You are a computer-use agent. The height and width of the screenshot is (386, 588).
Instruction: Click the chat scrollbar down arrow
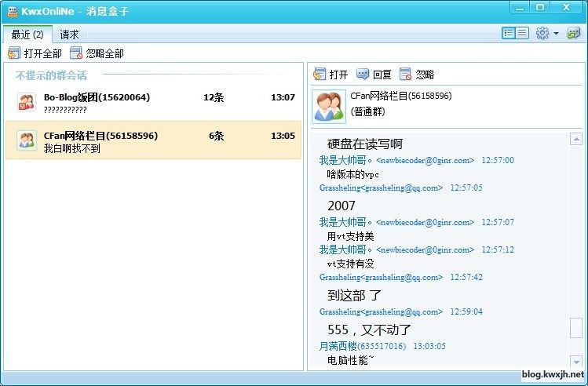[x=576, y=361]
